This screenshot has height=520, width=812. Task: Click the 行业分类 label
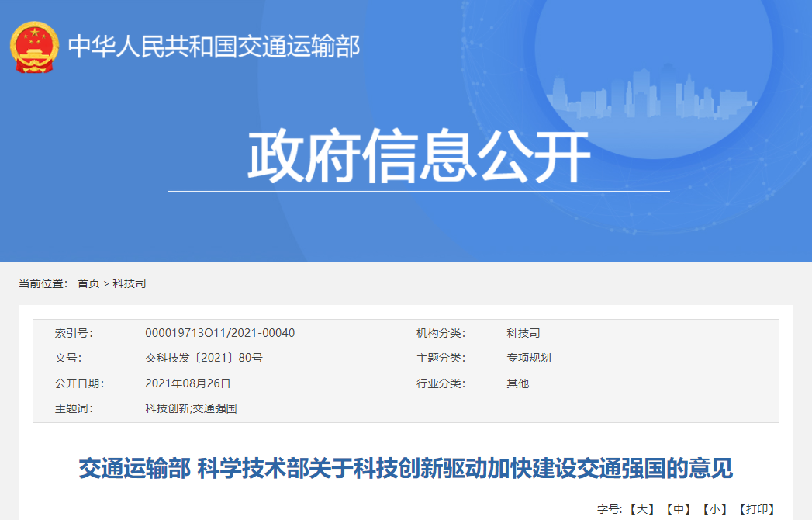(441, 383)
